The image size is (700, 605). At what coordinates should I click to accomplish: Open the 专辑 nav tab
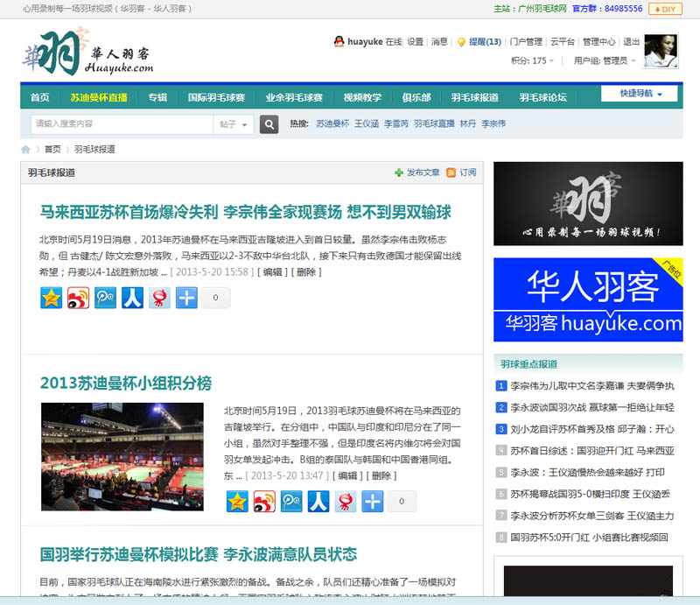[x=157, y=97]
